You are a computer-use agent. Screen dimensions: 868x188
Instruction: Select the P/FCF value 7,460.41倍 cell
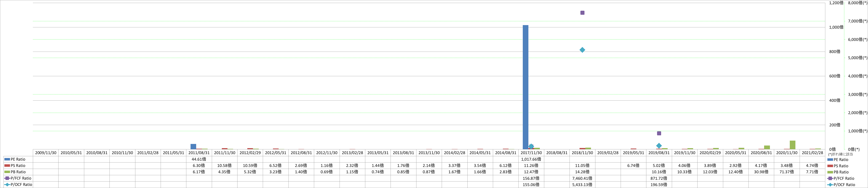pos(582,178)
